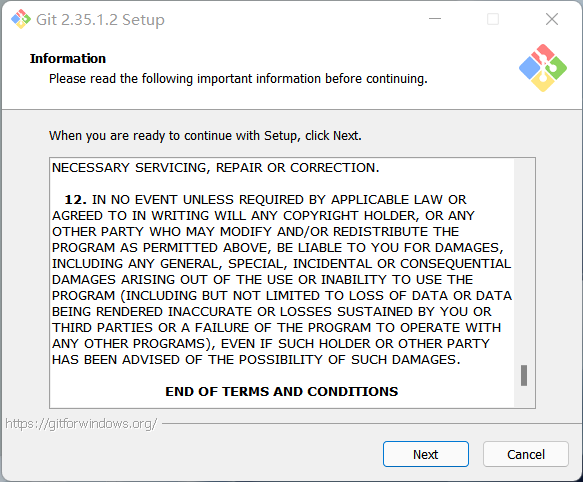Click the 'When you are ready to continue' label
This screenshot has width=583, height=482.
tap(205, 136)
